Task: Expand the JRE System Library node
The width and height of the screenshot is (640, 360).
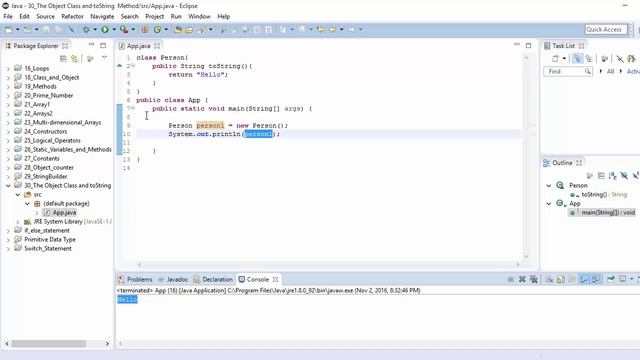Action: point(18,222)
